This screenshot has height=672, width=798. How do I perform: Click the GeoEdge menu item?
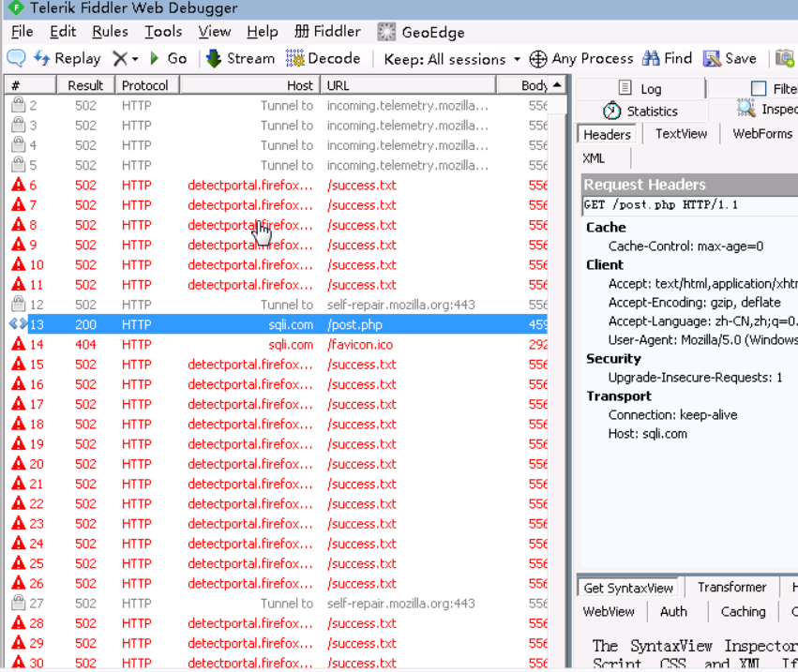pyautogui.click(x=421, y=32)
